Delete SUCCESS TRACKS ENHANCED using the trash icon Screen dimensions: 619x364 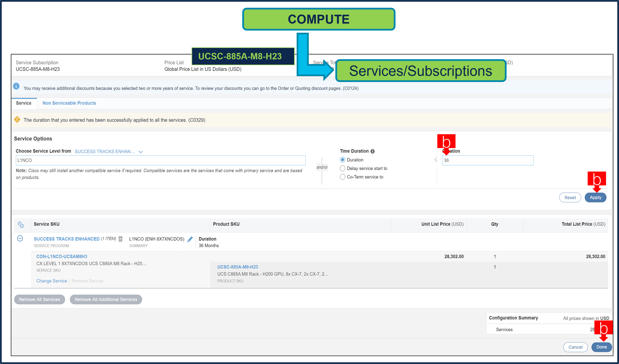120,238
